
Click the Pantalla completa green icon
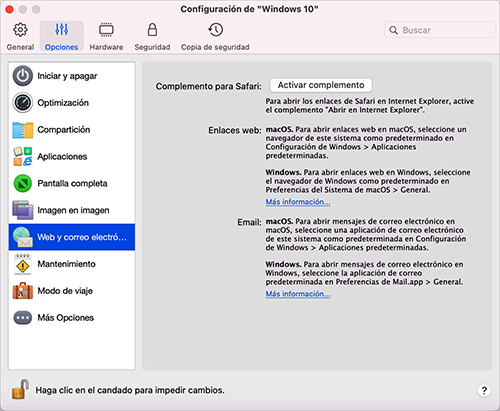click(x=23, y=183)
